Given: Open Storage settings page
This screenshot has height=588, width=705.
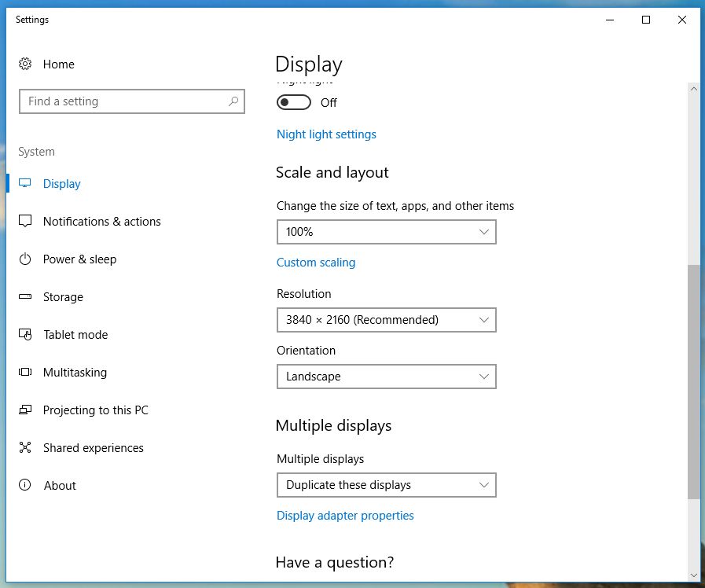Looking at the screenshot, I should tap(63, 297).
